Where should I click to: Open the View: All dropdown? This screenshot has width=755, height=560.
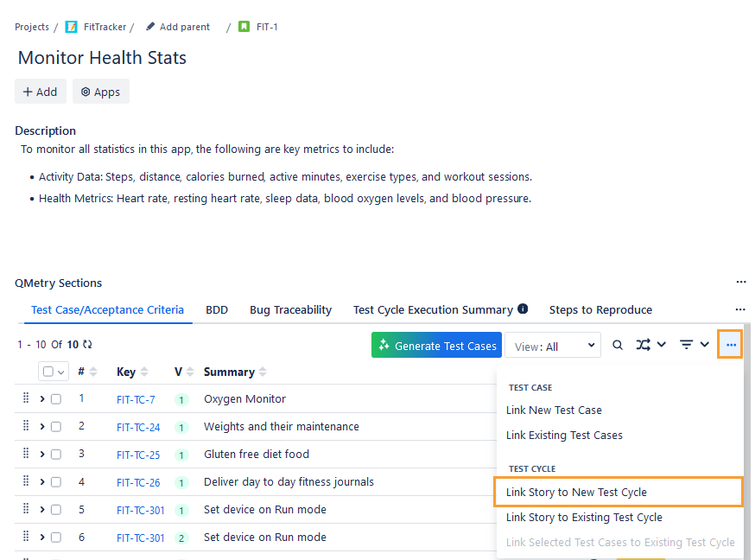(x=553, y=344)
